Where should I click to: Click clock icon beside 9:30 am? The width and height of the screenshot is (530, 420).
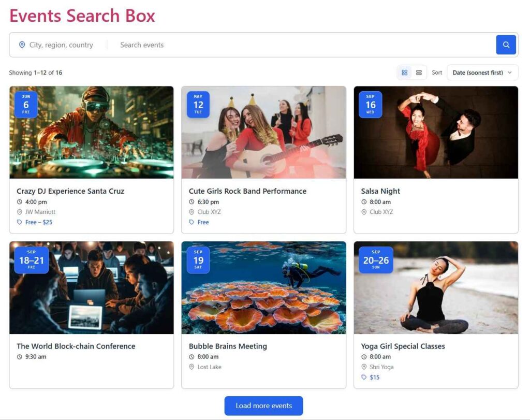[x=20, y=357]
